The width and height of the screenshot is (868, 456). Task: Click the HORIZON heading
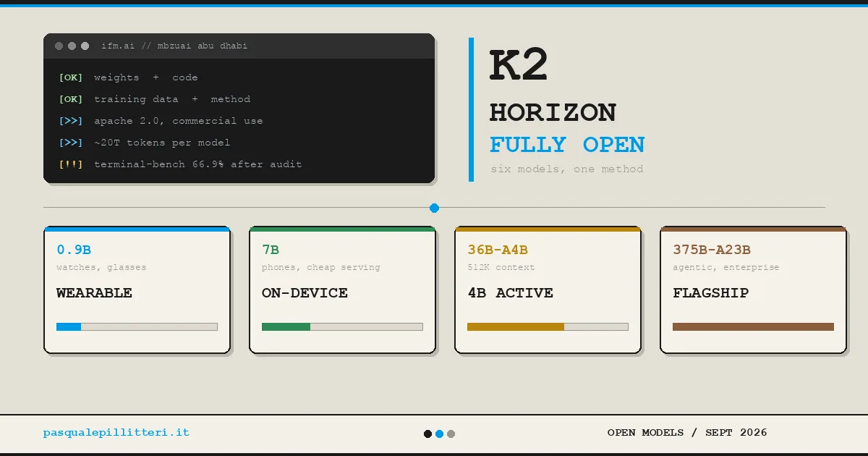553,113
